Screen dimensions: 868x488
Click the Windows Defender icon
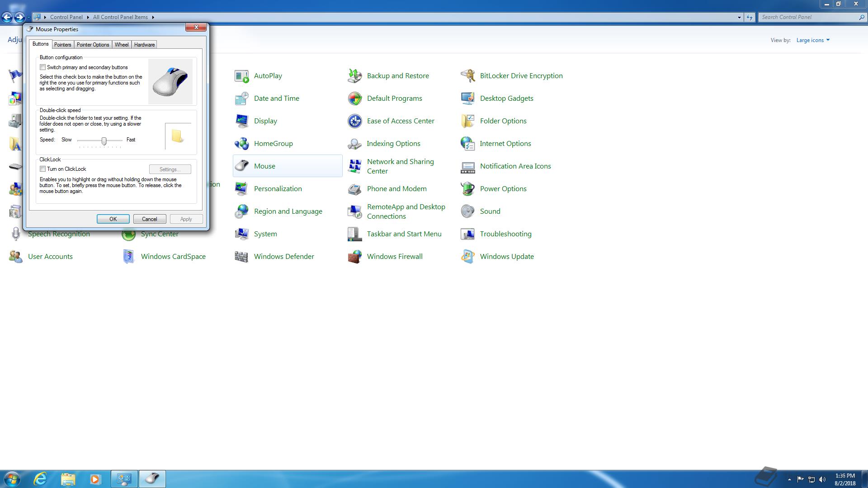241,257
